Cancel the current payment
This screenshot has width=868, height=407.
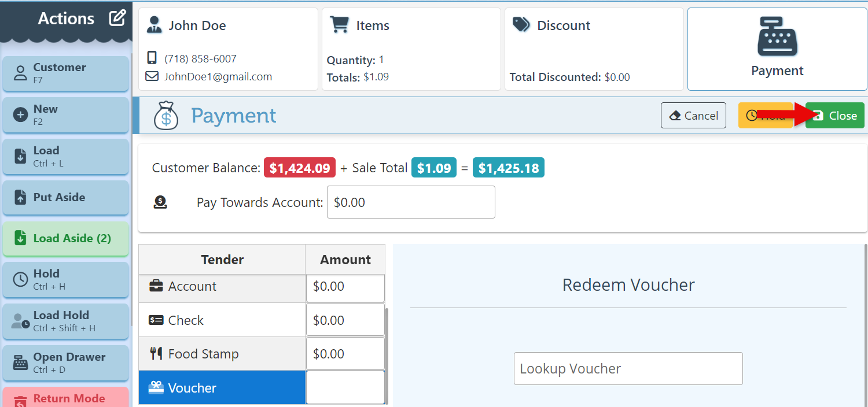click(x=693, y=116)
